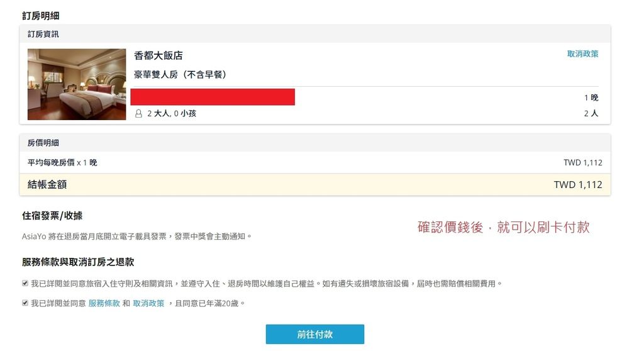Click the red redacted date bar

pyautogui.click(x=213, y=97)
